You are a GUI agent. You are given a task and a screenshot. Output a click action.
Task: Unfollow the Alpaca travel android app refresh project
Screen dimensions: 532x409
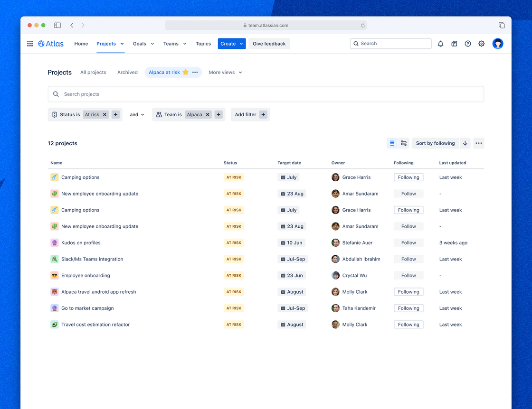pyautogui.click(x=408, y=291)
